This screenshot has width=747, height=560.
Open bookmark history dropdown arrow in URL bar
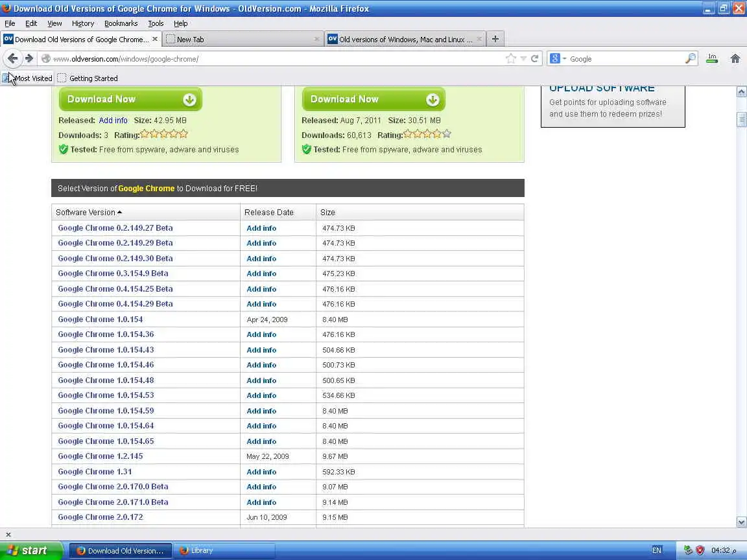click(x=523, y=58)
